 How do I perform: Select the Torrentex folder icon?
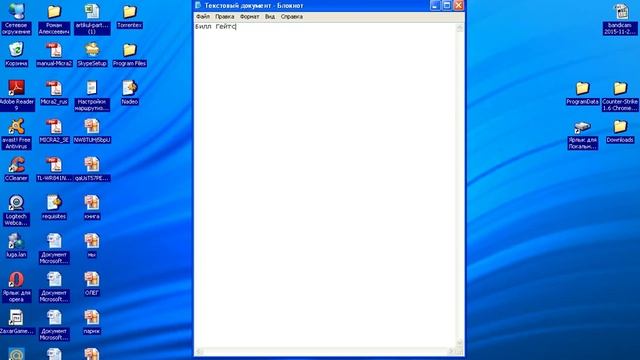(129, 16)
